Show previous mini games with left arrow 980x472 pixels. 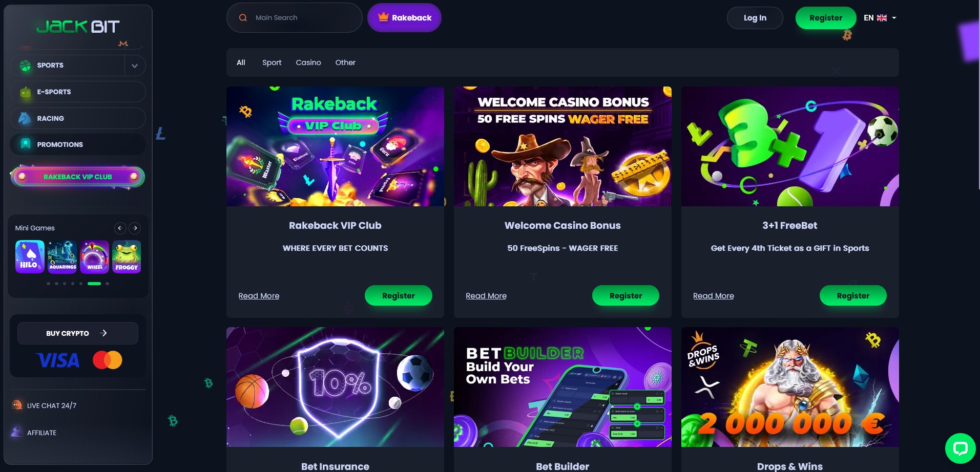click(120, 228)
